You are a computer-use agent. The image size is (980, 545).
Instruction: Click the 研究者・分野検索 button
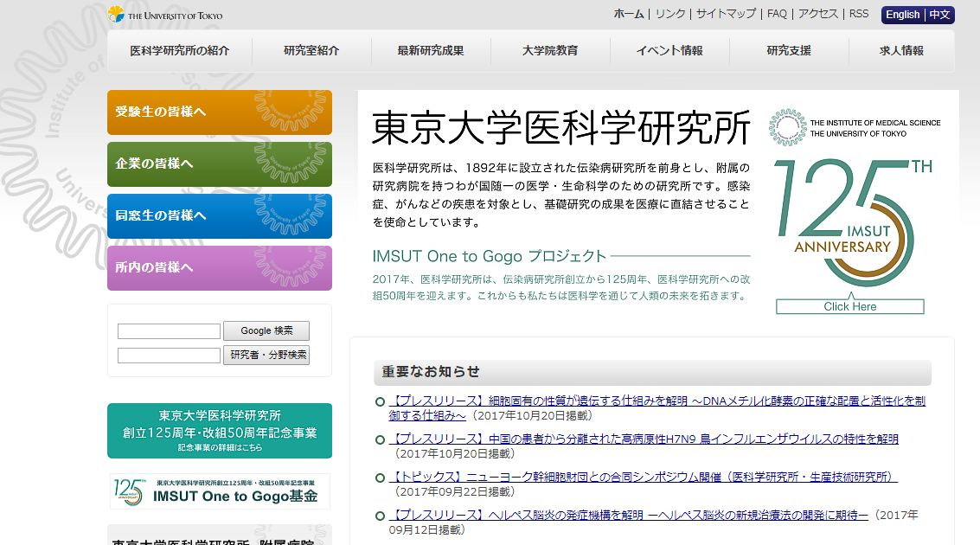point(266,355)
